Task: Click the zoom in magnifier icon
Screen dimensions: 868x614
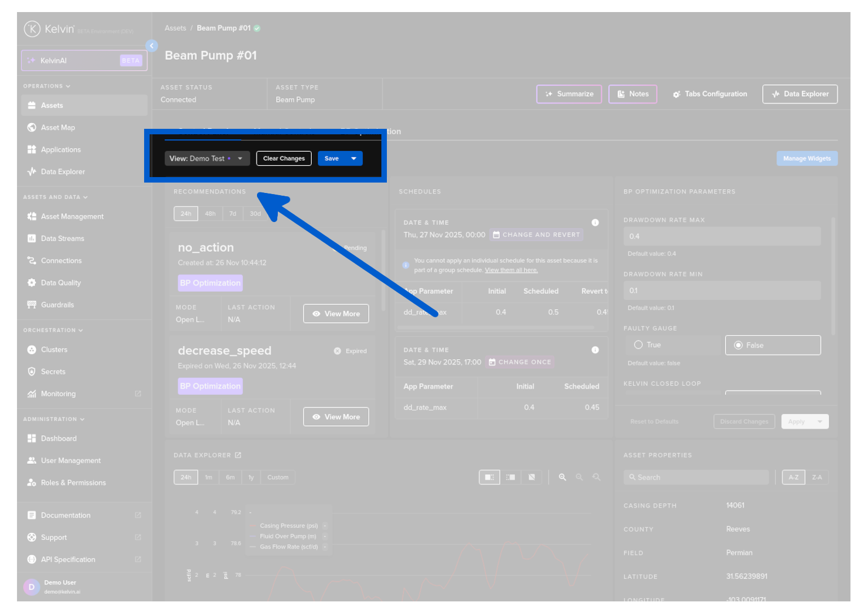Action: tap(562, 477)
